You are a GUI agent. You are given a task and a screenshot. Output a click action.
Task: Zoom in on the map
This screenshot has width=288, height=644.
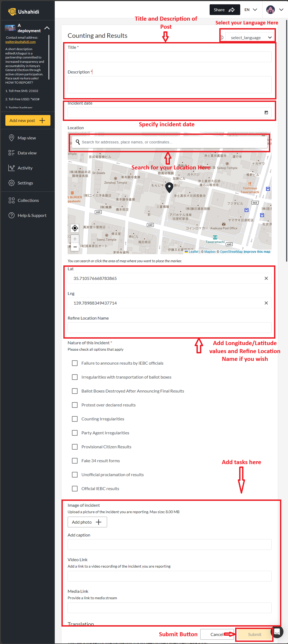[75, 239]
